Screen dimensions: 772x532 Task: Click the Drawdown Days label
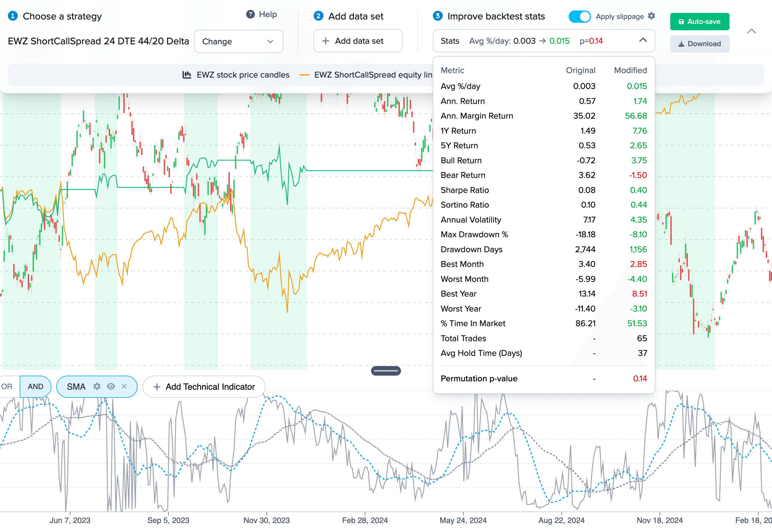point(471,249)
